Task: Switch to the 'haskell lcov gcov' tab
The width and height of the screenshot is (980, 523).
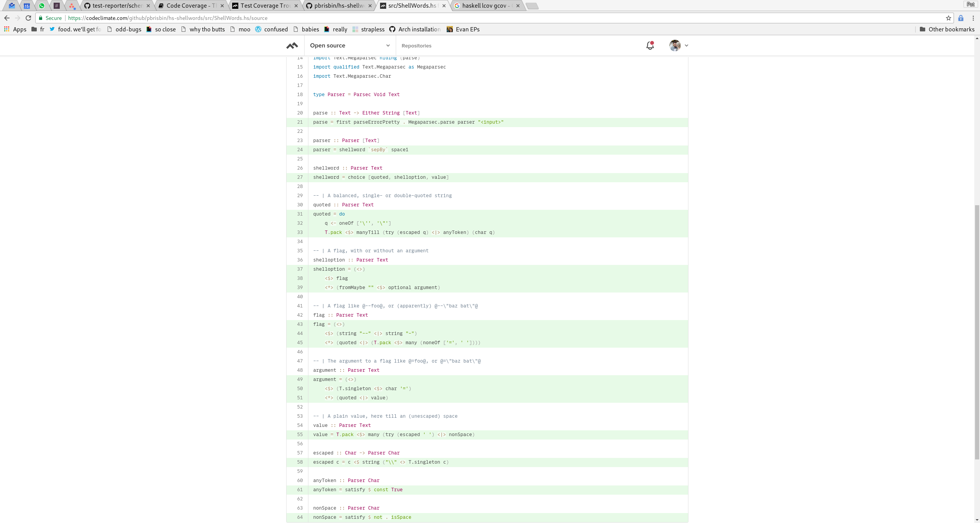Action: 485,6
